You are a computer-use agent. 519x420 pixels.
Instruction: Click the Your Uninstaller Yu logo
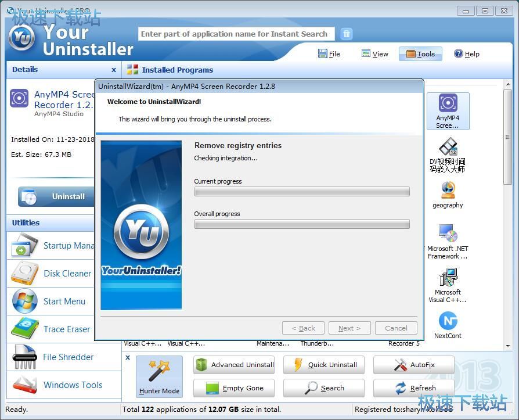click(x=21, y=37)
